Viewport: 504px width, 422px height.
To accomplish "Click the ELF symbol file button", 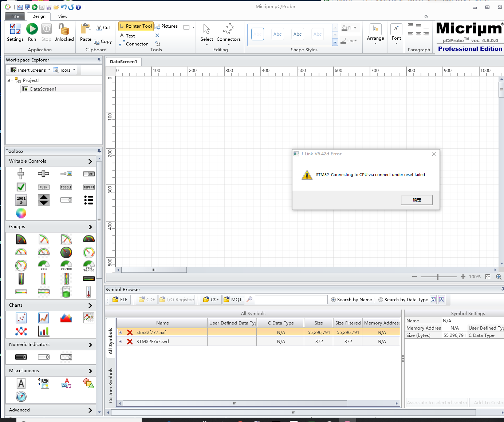I will coord(120,299).
